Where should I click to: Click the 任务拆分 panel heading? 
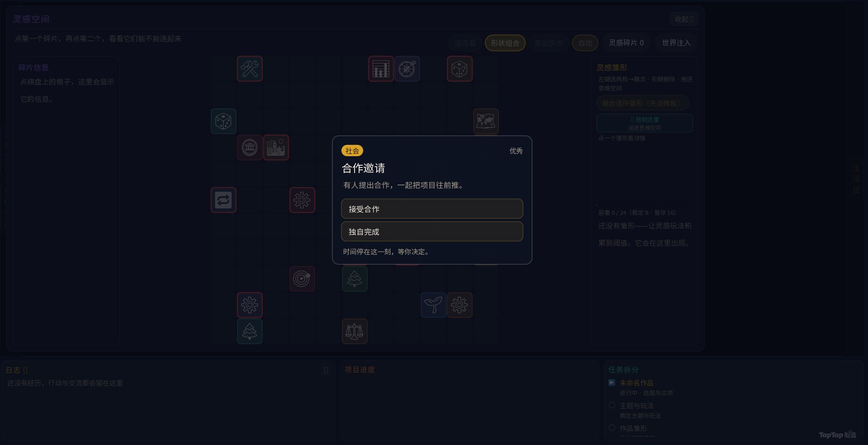[624, 370]
